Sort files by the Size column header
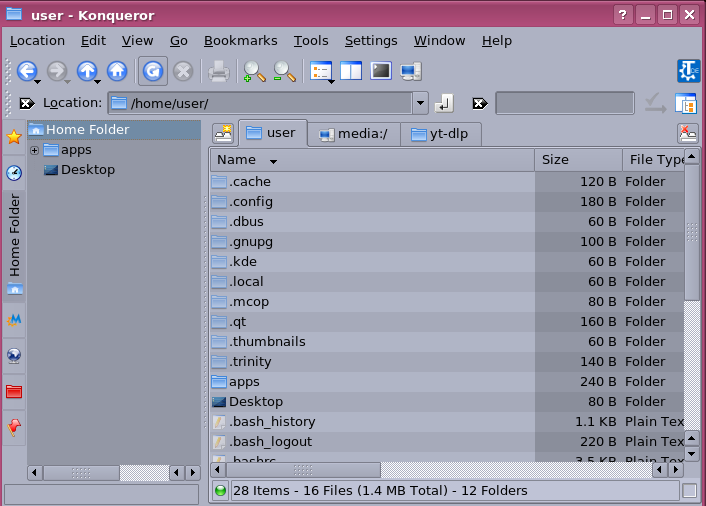Image resolution: width=706 pixels, height=506 pixels. click(577, 160)
